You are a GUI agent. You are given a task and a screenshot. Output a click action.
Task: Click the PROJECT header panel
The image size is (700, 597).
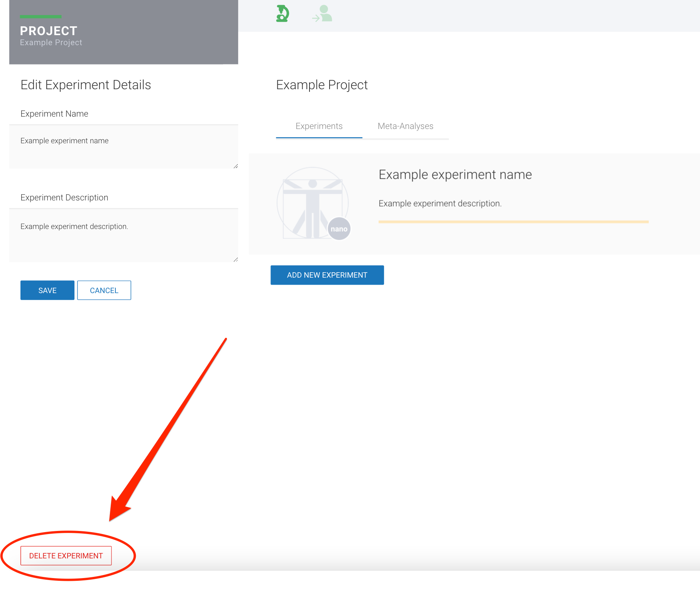click(123, 32)
